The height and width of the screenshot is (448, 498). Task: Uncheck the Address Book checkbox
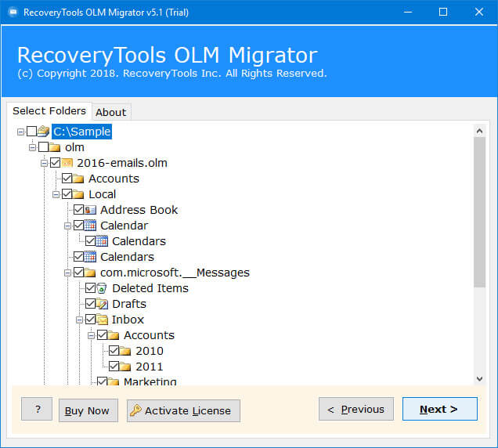coord(79,209)
